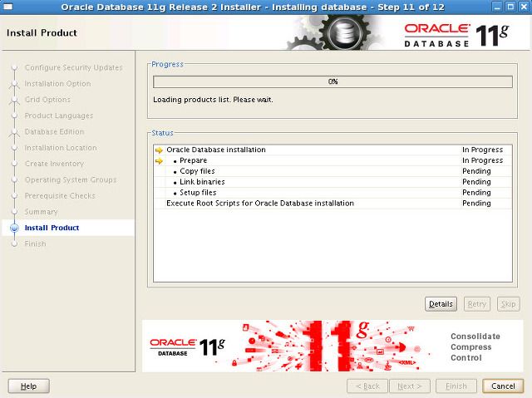
Task: Select the Installation Option step
Action: (x=57, y=83)
